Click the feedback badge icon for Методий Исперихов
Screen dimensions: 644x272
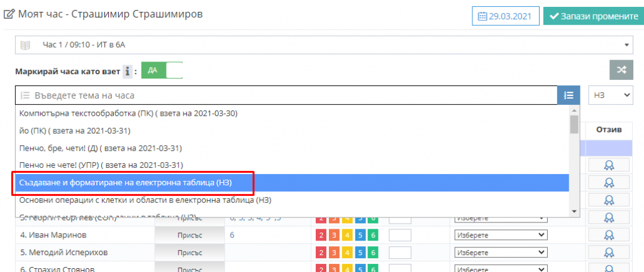coord(608,253)
